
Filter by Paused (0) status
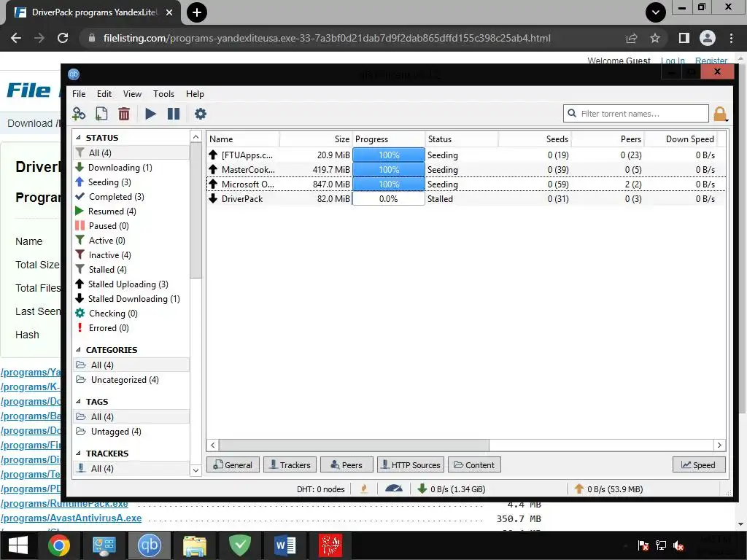(x=109, y=226)
